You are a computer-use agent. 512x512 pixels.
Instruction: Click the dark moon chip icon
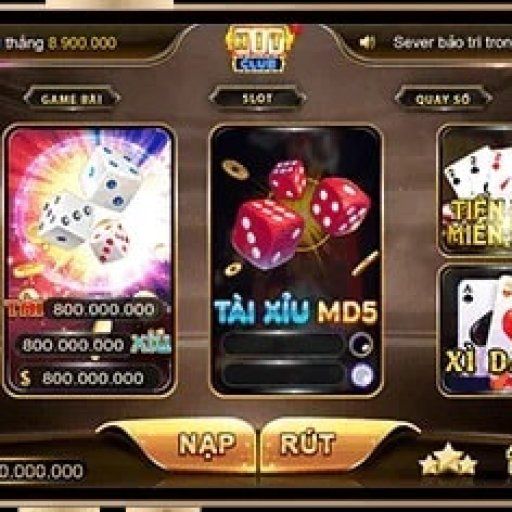[x=361, y=344]
